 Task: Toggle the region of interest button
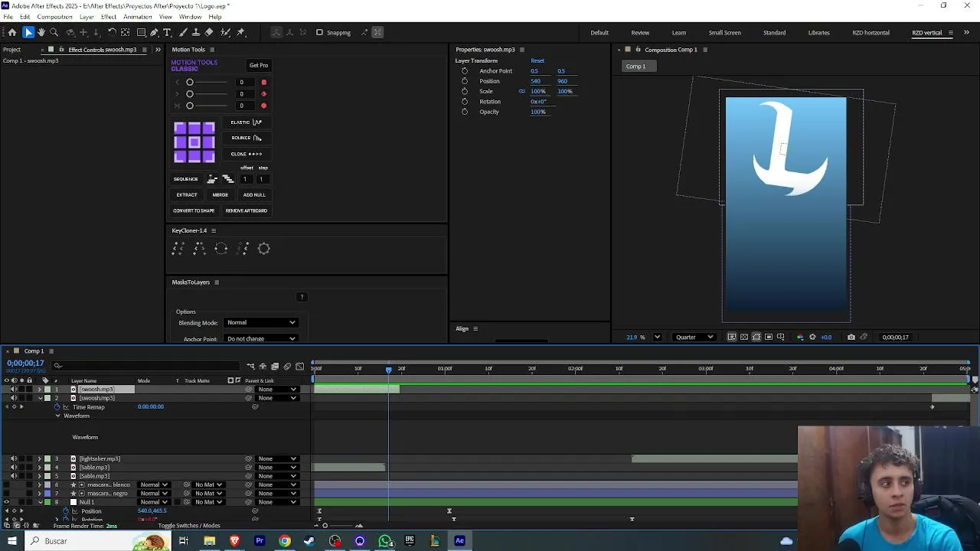click(769, 337)
